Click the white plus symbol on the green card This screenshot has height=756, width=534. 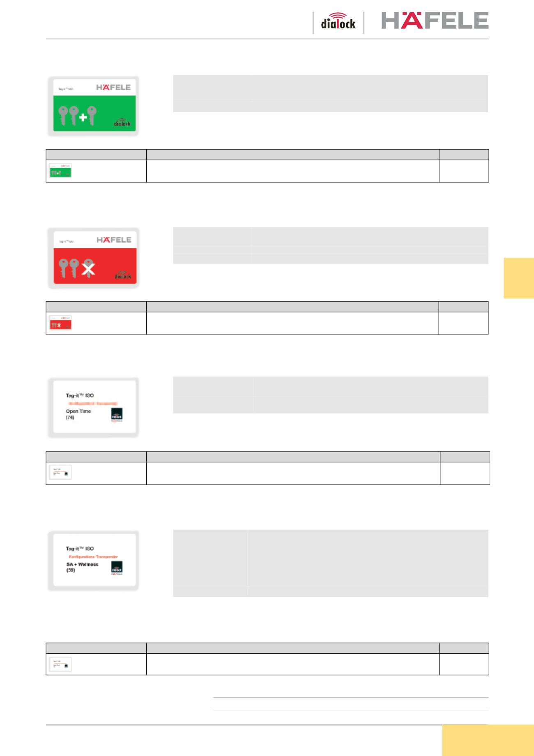[83, 118]
